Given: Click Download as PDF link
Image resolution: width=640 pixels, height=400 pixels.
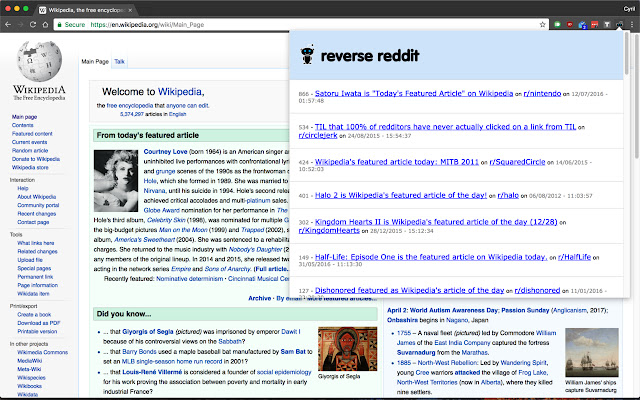Looking at the screenshot, I should point(39,323).
